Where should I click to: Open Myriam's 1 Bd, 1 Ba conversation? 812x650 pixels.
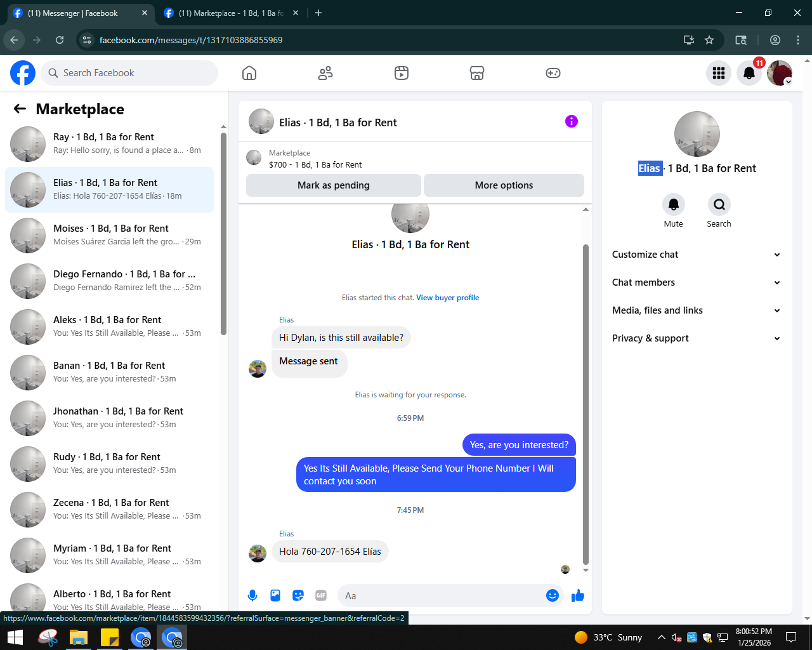(109, 555)
